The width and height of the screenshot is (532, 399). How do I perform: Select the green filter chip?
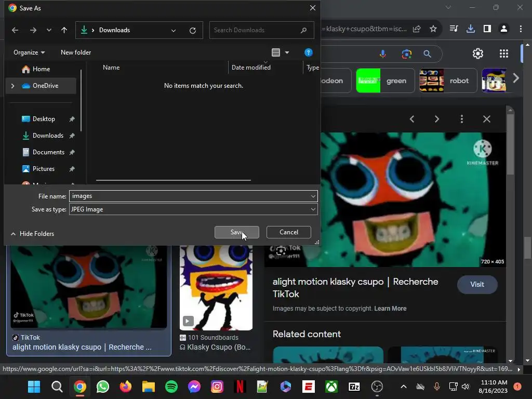tap(385, 81)
